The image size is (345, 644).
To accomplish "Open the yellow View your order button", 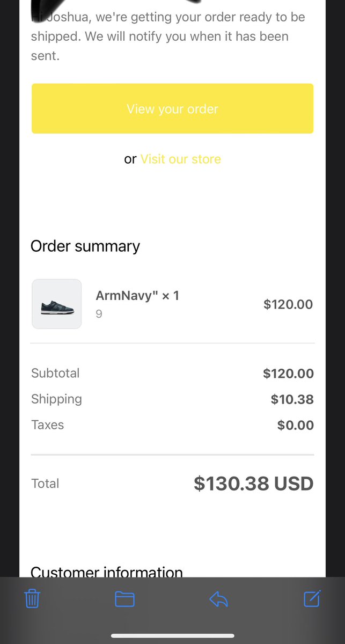I will pos(172,108).
